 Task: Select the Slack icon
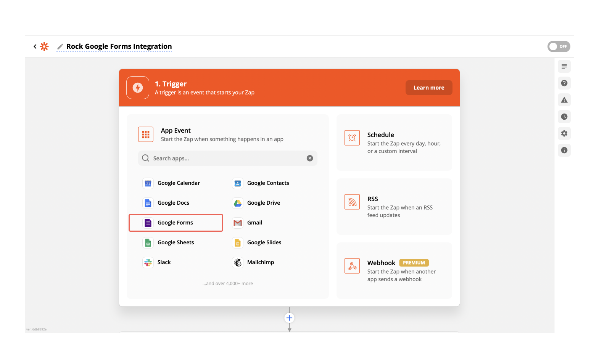pyautogui.click(x=148, y=263)
